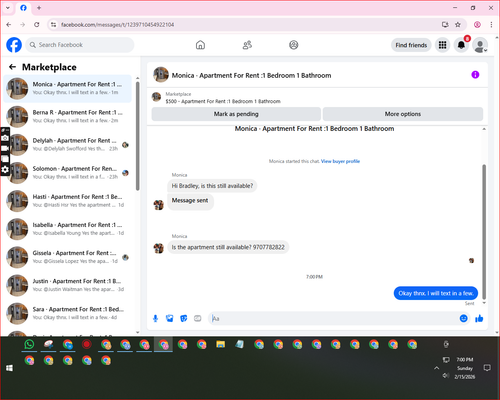
Task: Click the Search Facebook field
Action: coord(80,45)
